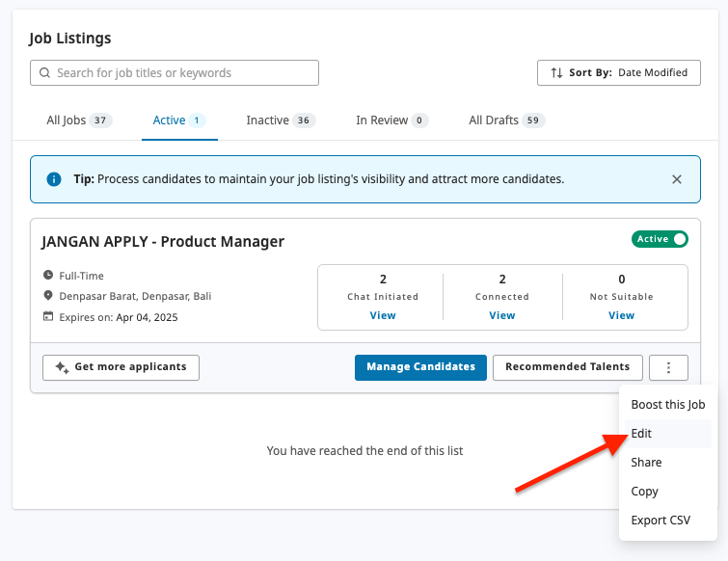Viewport: 728px width, 561px height.
Task: Open the three-dot more options button
Action: [668, 367]
